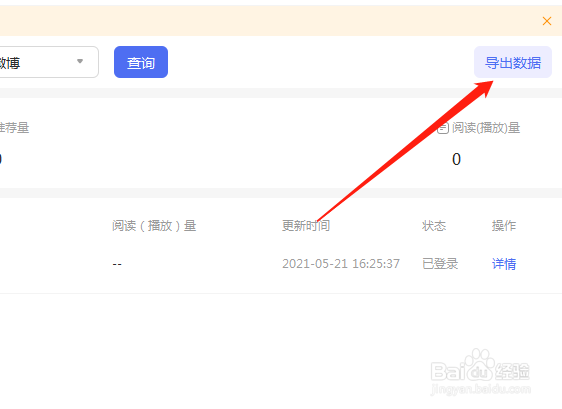This screenshot has width=562, height=409.
Task: Open the 详情 details link
Action: coord(504,264)
